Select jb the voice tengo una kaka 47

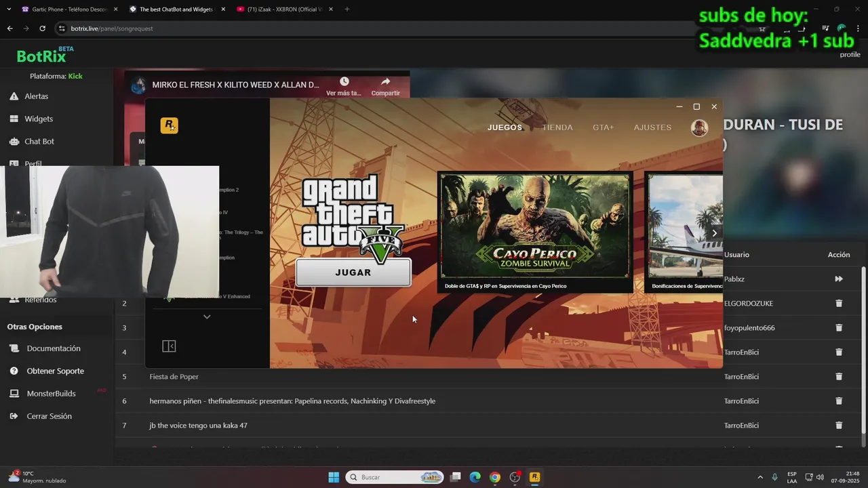198,426
